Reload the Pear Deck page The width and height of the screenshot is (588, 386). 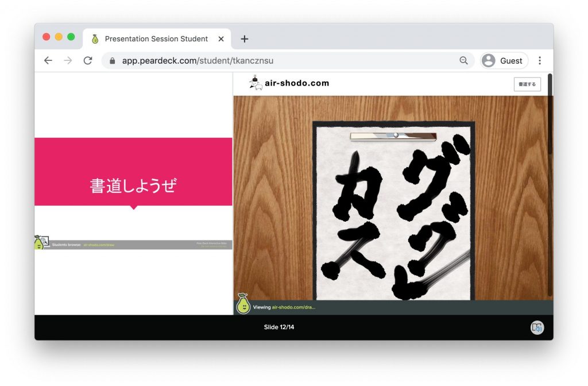coord(87,60)
